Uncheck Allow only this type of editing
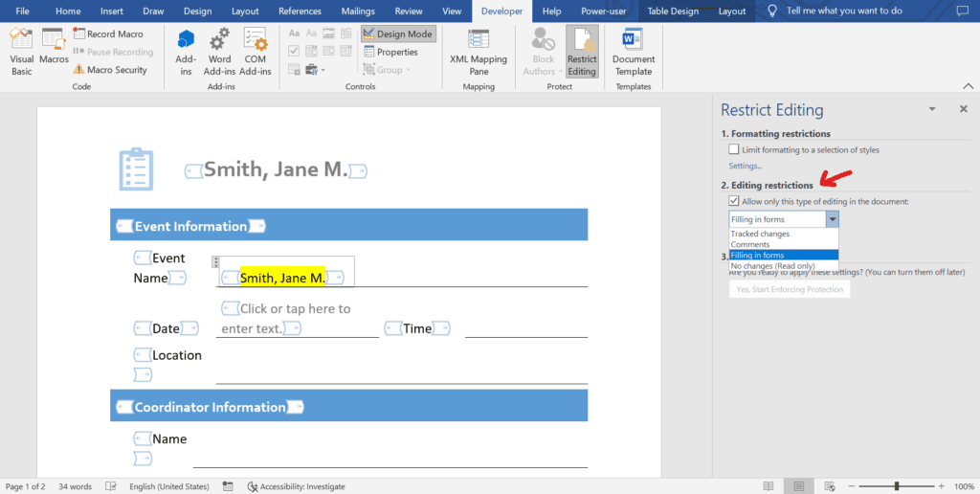The width and height of the screenshot is (980, 494). (734, 201)
